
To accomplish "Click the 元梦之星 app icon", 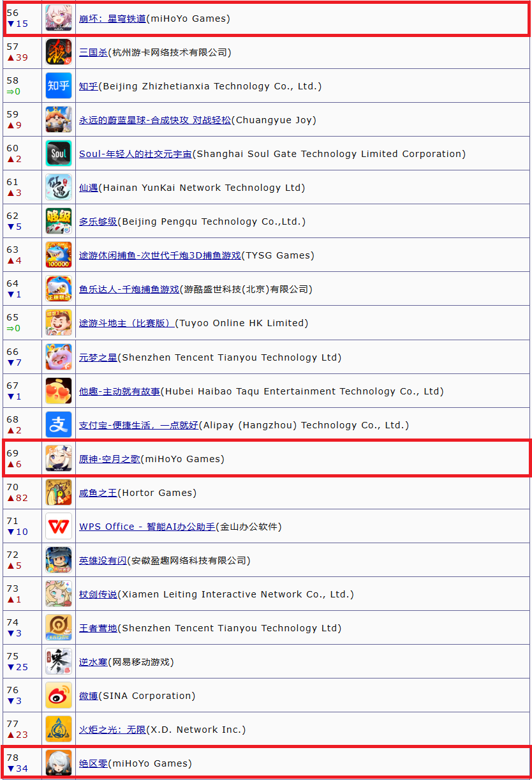I will click(x=59, y=357).
